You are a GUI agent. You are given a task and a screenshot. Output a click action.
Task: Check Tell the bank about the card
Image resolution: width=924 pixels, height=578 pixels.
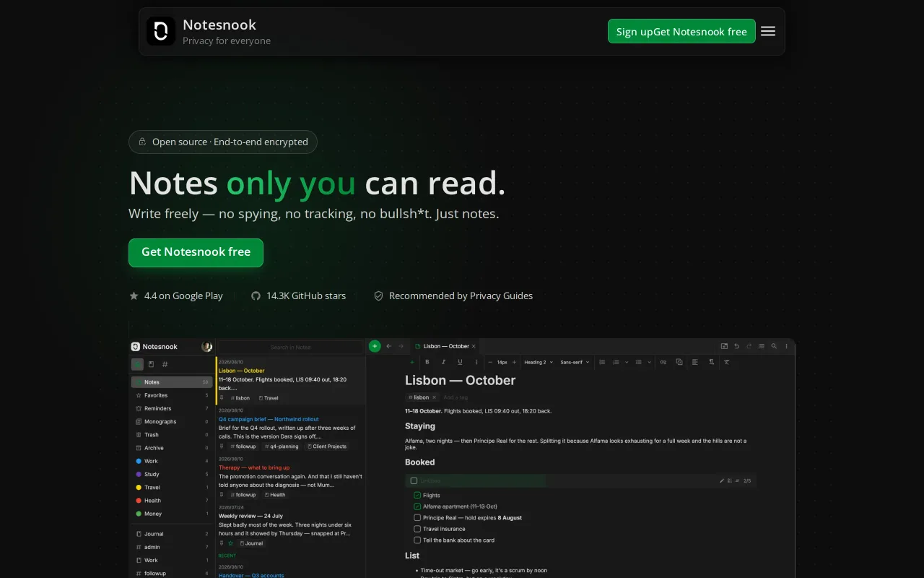(417, 540)
